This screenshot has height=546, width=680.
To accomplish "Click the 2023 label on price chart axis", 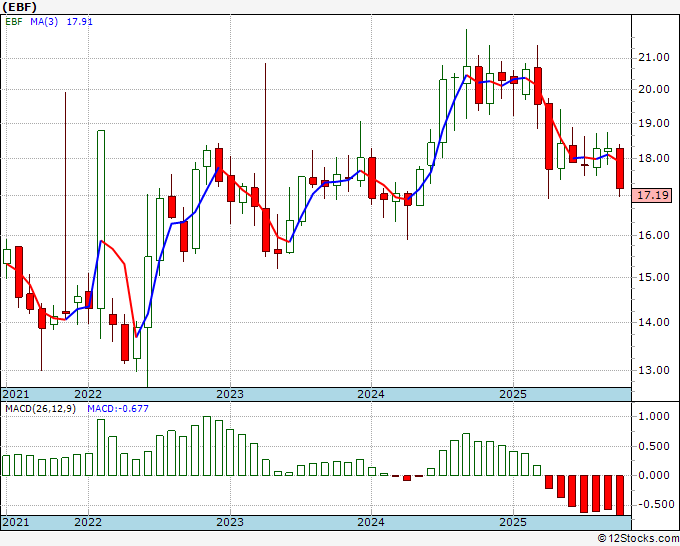I will (230, 395).
